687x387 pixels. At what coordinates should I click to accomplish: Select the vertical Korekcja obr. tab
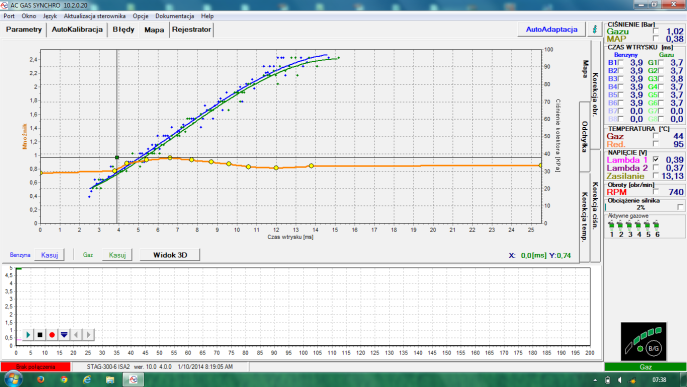(x=595, y=94)
